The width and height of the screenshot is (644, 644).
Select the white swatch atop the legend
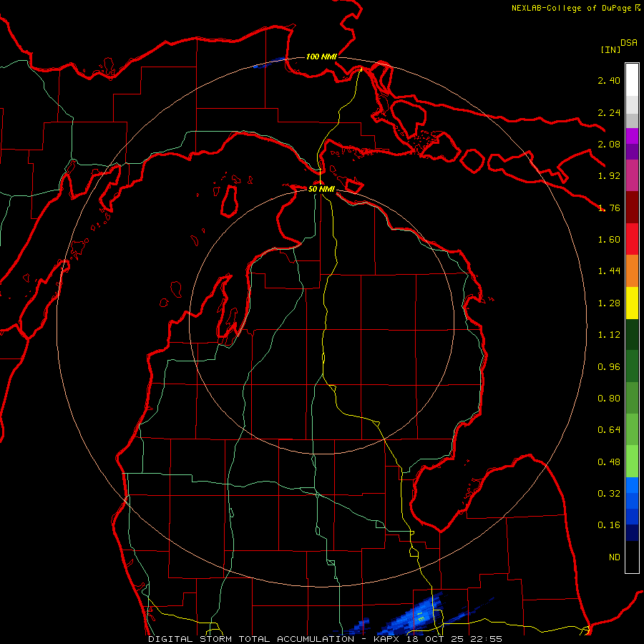[x=632, y=79]
